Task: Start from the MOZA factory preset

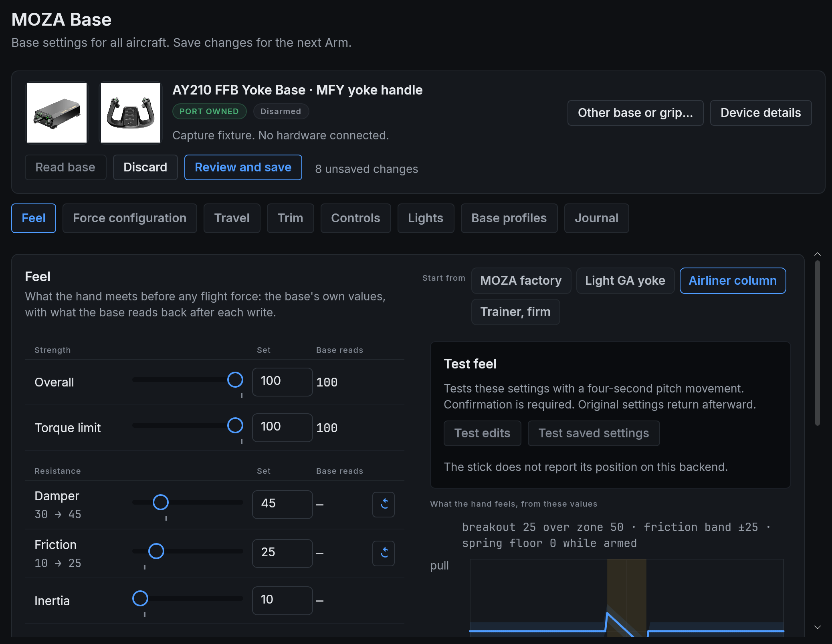Action: click(x=521, y=281)
